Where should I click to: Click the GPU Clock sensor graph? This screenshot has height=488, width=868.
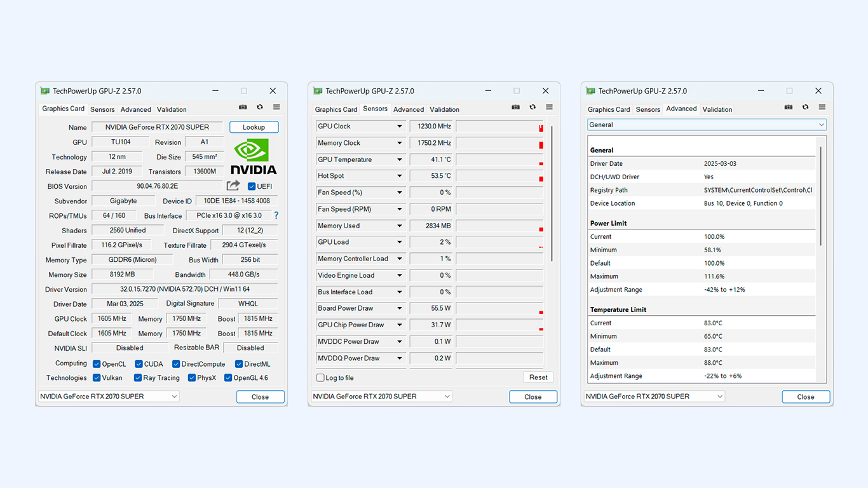tap(499, 126)
